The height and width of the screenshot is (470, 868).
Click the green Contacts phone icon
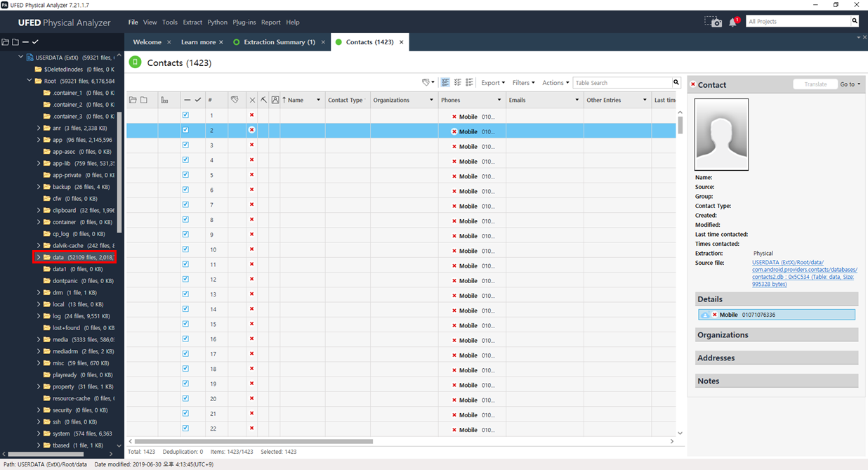point(136,63)
